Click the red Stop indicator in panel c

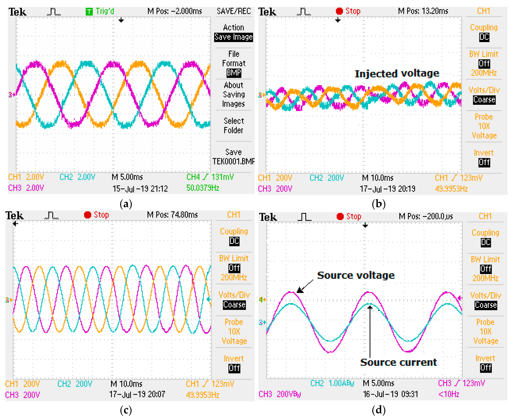click(88, 215)
